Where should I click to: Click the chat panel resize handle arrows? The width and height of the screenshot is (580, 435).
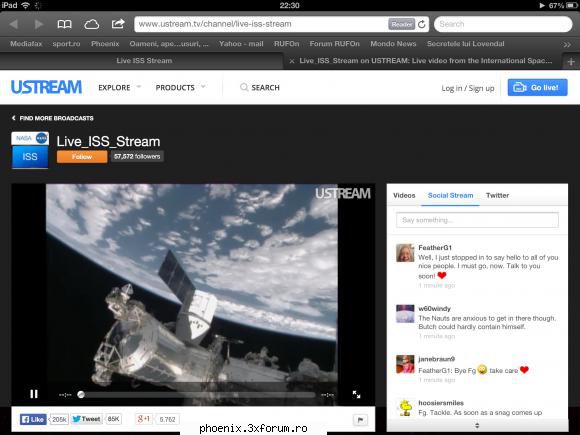click(x=477, y=425)
